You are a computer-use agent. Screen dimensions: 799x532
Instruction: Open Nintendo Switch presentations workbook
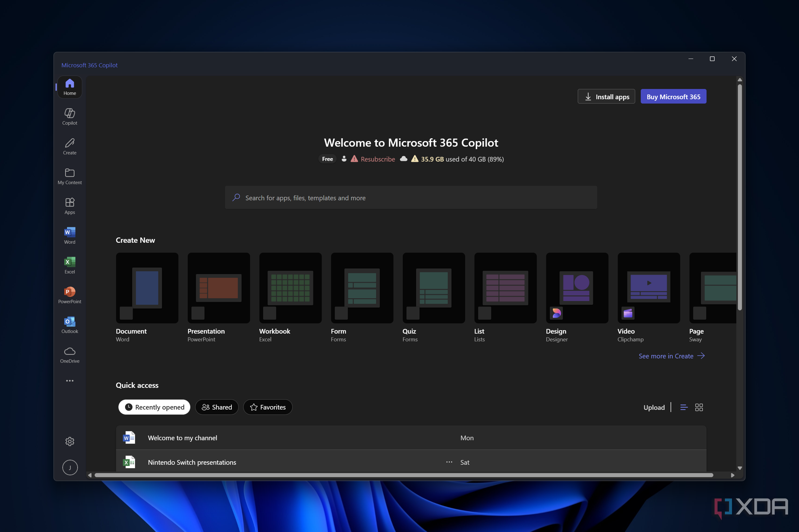411,461
